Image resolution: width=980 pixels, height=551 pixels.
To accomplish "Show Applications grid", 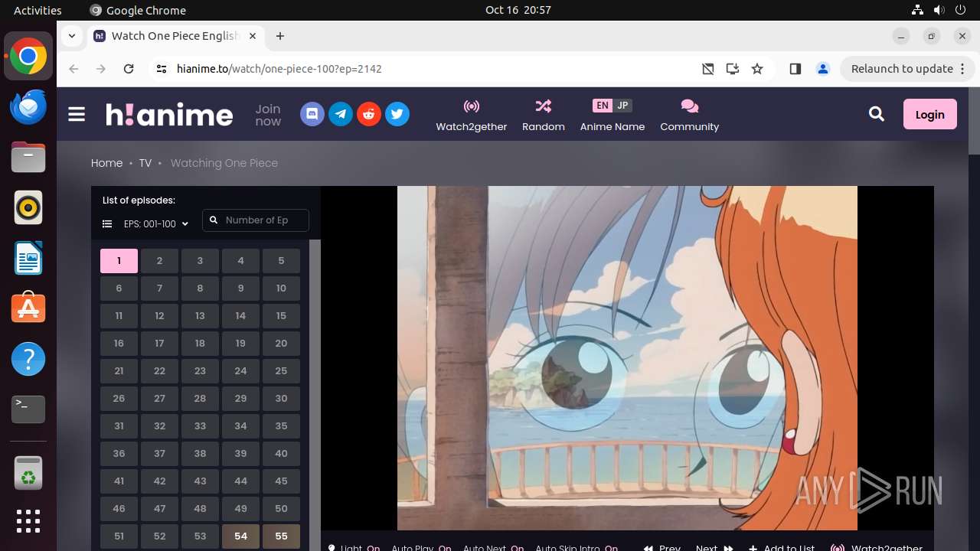I will tap(28, 521).
